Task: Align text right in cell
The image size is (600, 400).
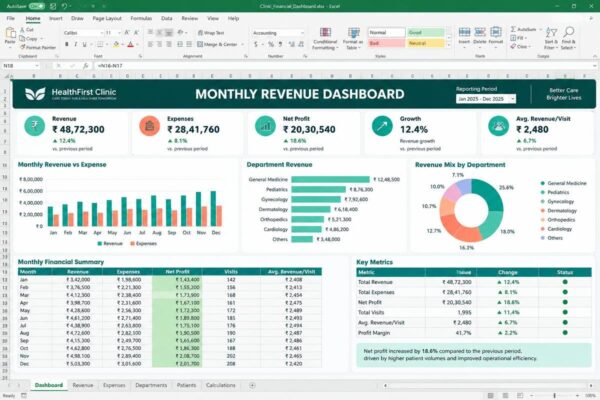Action: point(169,44)
